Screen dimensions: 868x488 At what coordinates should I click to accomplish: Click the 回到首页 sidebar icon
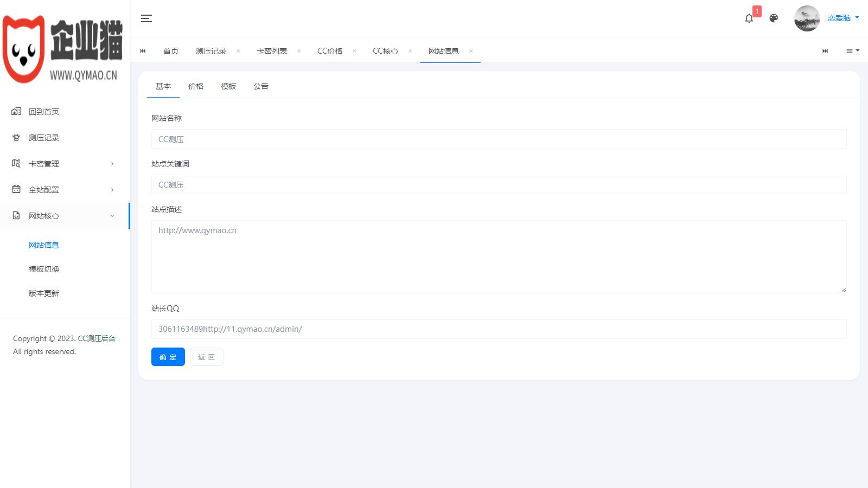(x=16, y=112)
